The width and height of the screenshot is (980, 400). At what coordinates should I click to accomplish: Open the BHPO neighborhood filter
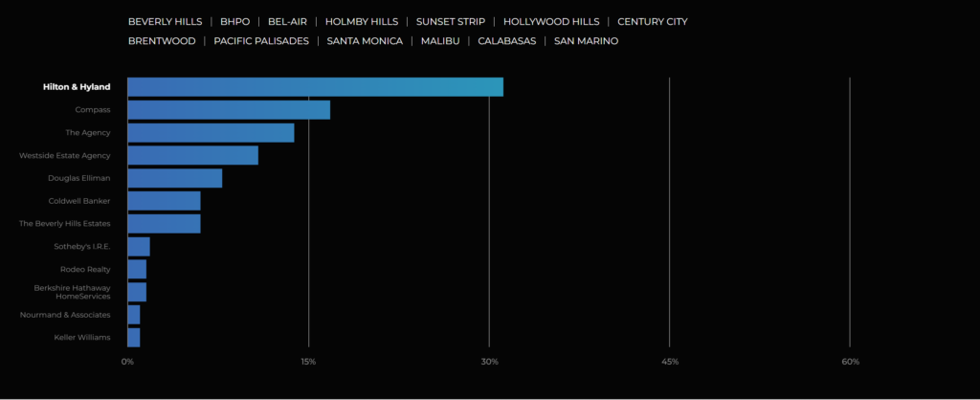click(x=234, y=21)
